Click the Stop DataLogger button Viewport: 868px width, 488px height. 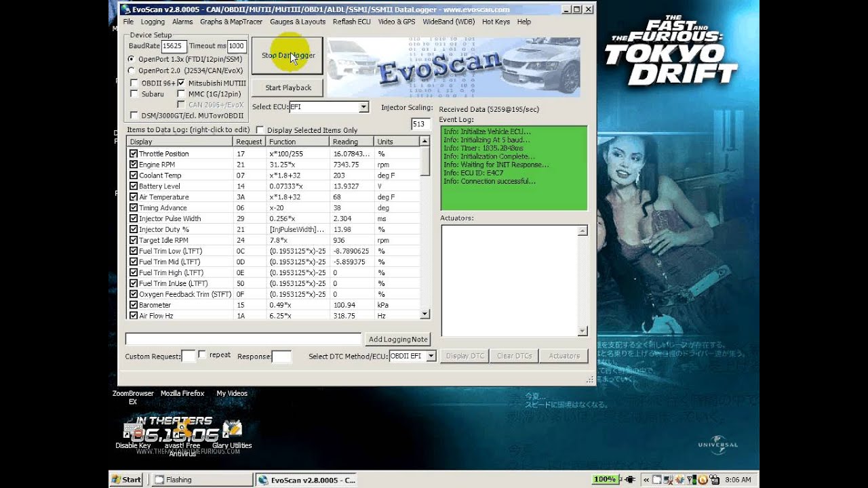(288, 56)
